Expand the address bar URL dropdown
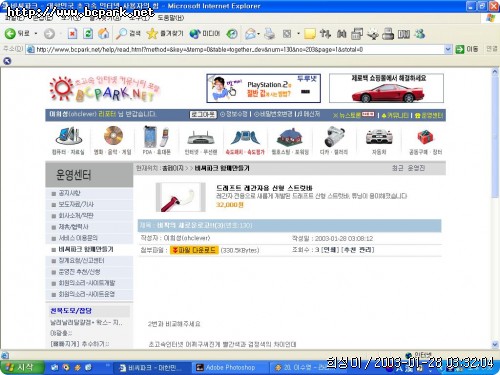Screen dimensions: 500x375 point(448,49)
